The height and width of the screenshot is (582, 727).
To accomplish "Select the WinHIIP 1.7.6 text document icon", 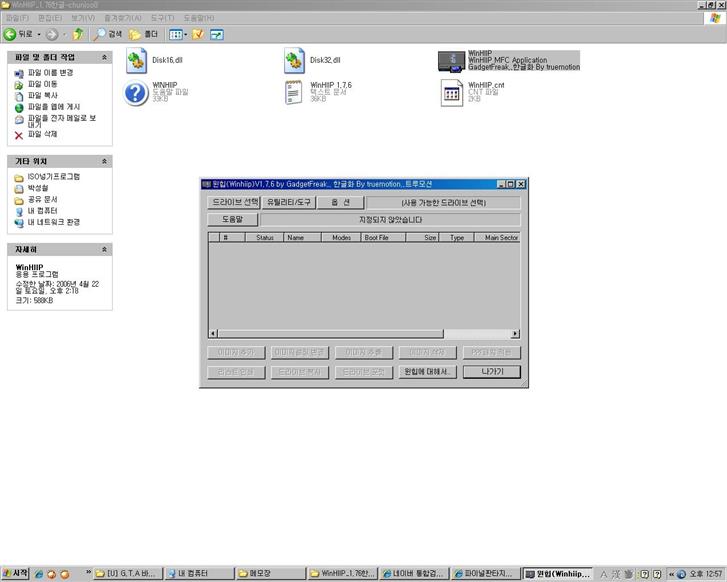I will click(x=294, y=93).
